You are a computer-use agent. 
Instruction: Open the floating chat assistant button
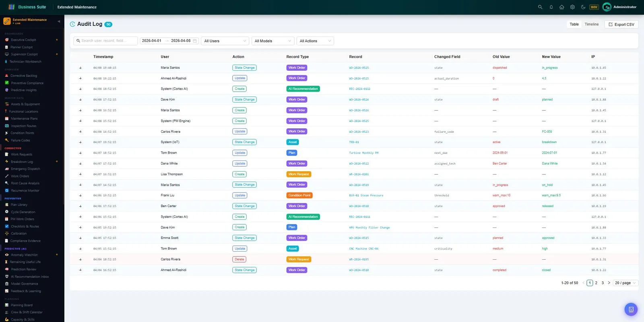(x=631, y=309)
